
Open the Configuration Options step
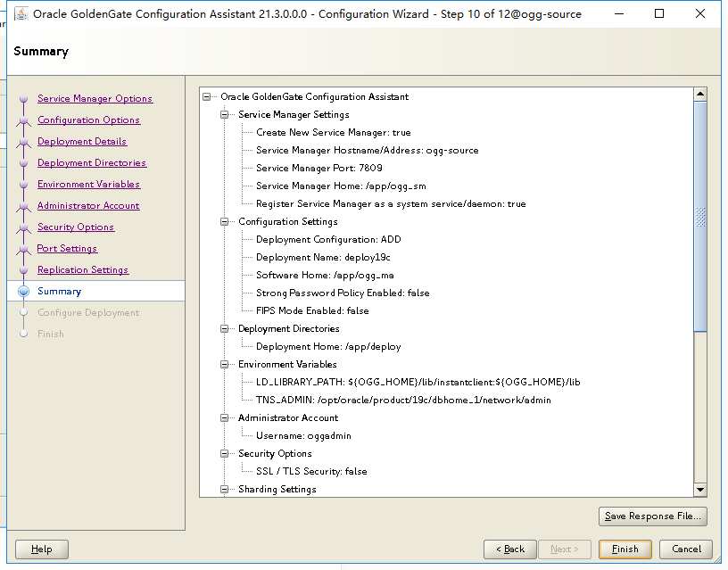(88, 120)
